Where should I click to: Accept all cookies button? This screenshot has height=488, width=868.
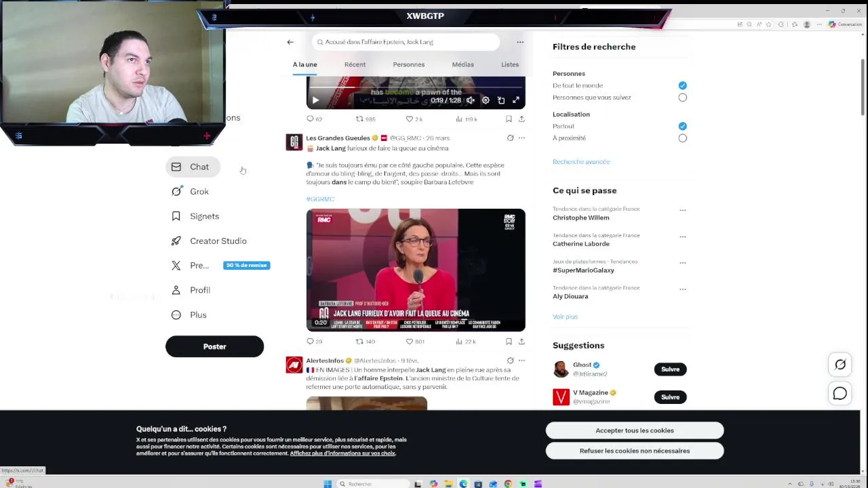pos(635,430)
